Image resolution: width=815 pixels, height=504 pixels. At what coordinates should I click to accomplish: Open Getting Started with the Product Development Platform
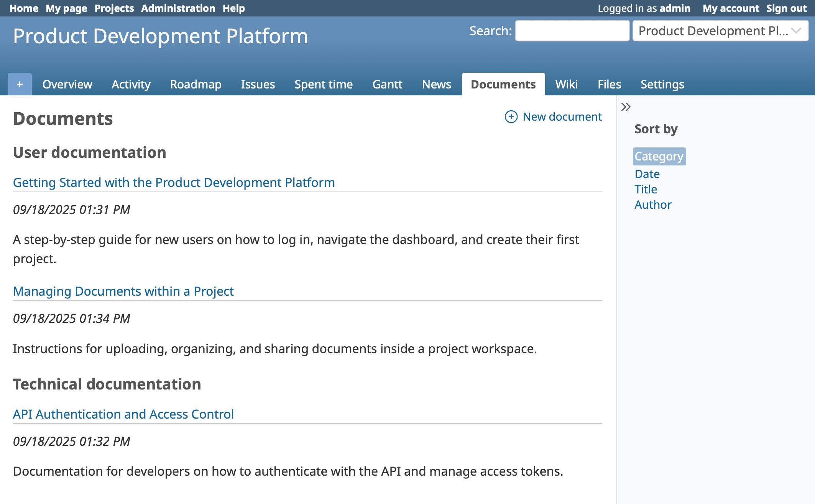(x=174, y=182)
